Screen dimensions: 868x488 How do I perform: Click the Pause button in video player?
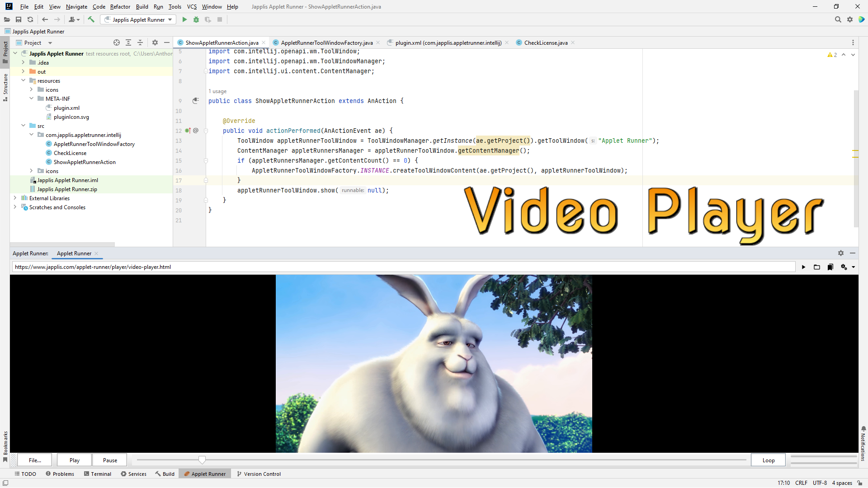tap(110, 460)
